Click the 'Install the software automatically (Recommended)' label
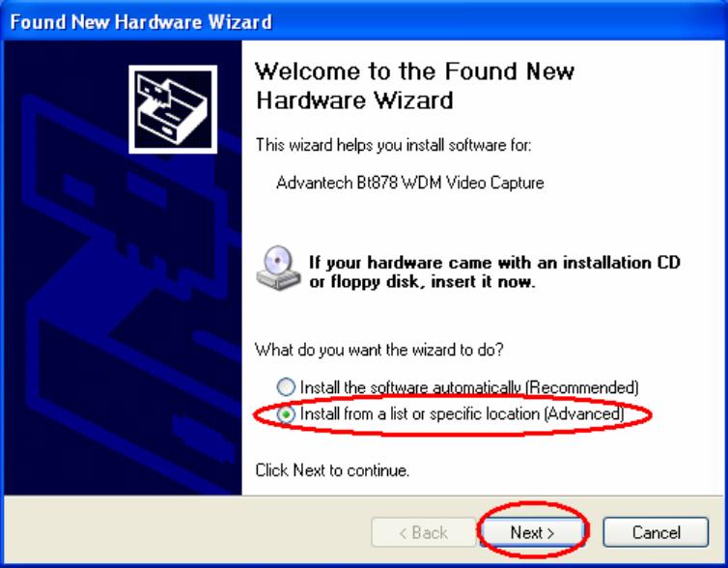 (x=469, y=386)
